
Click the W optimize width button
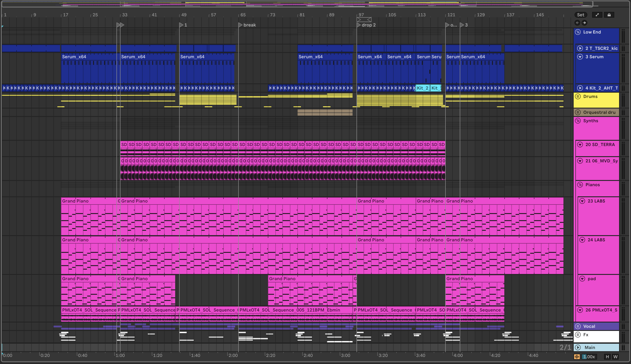pyautogui.click(x=616, y=357)
